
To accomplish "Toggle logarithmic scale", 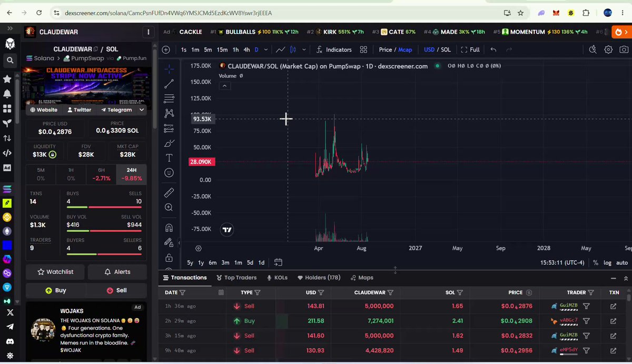I will click(x=607, y=262).
